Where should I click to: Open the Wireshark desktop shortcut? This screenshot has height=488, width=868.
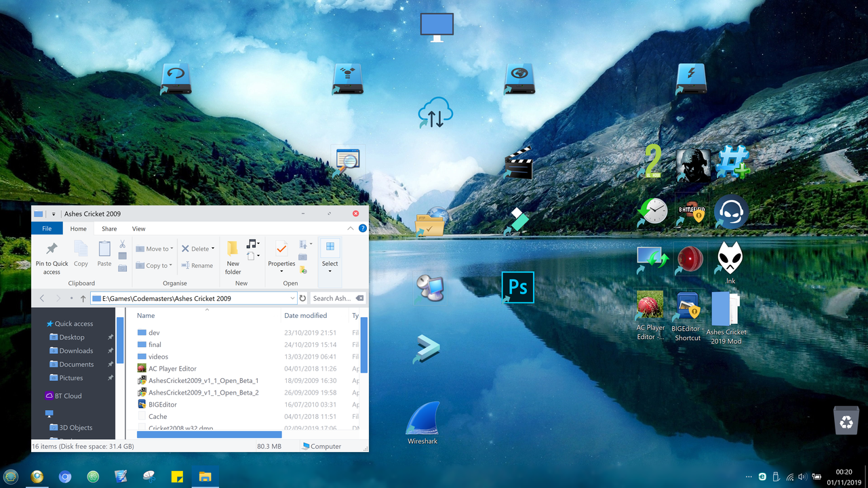tap(422, 423)
